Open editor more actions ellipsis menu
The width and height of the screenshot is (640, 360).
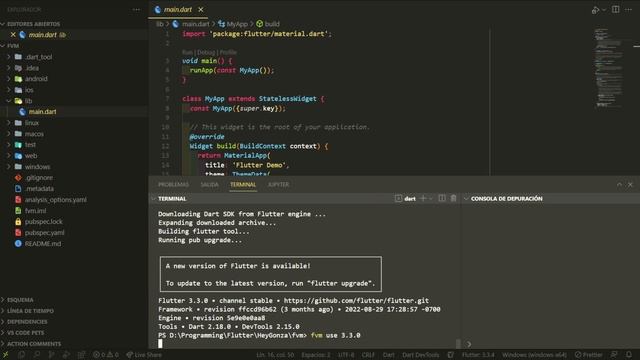tap(629, 9)
